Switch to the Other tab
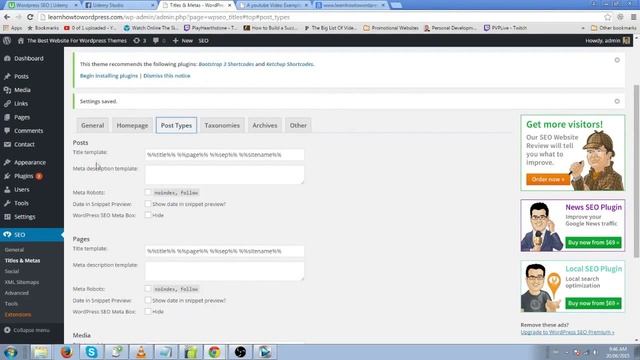Screen dimensions: 640x360 298,125
